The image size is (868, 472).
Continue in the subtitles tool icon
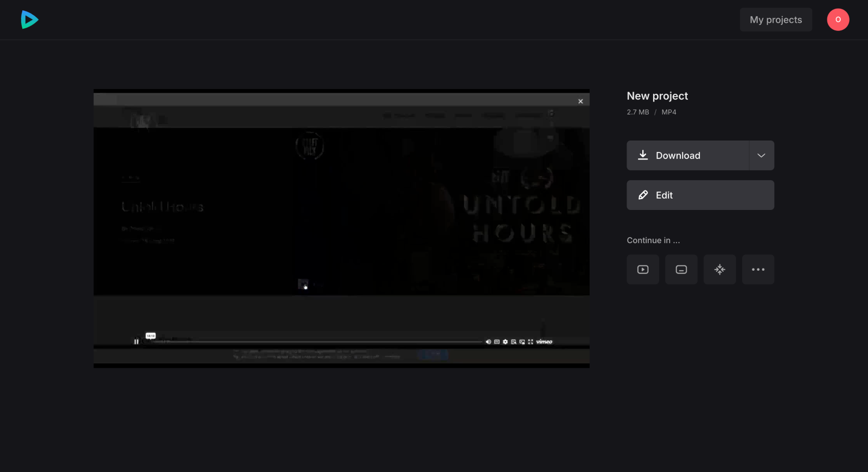tap(681, 270)
